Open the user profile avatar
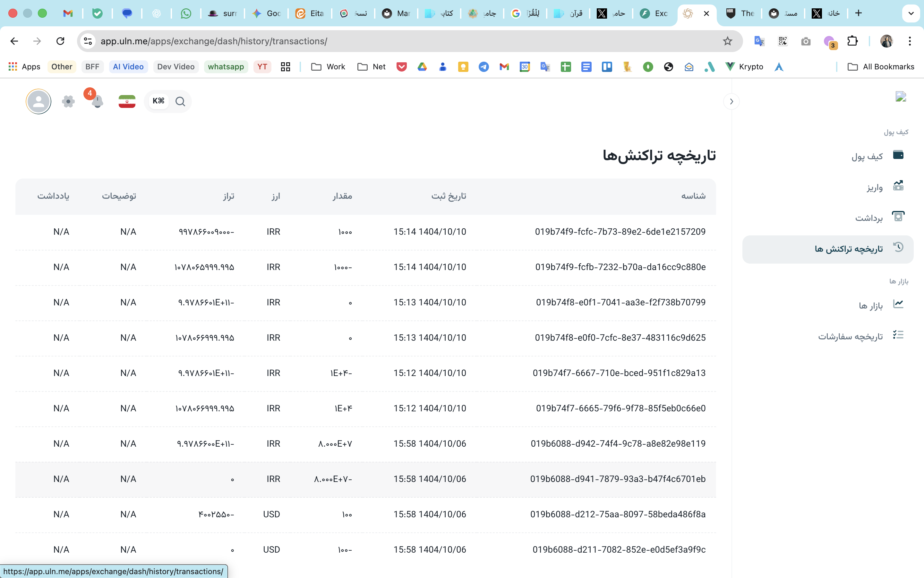 click(38, 101)
